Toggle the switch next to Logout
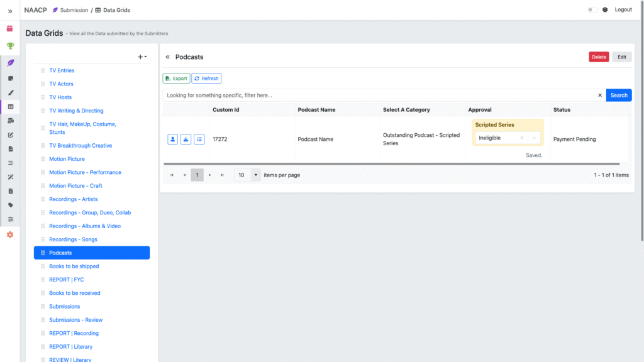Screen dimensions: 644x362 point(592,10)
